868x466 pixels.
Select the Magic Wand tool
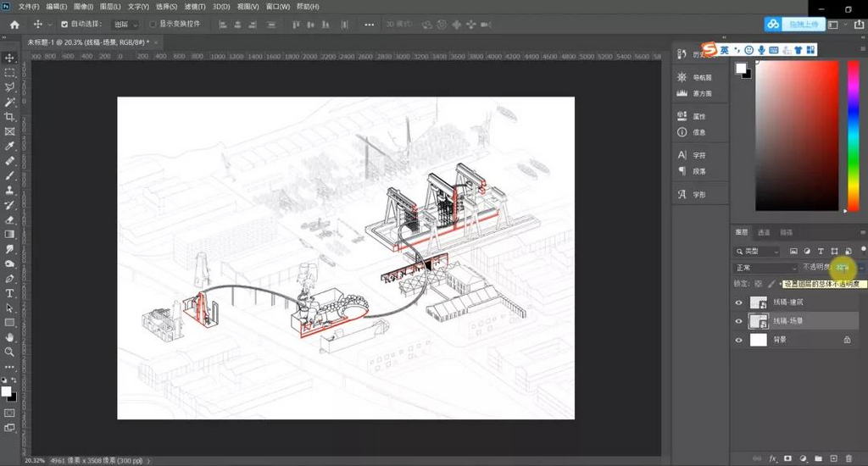click(10, 102)
